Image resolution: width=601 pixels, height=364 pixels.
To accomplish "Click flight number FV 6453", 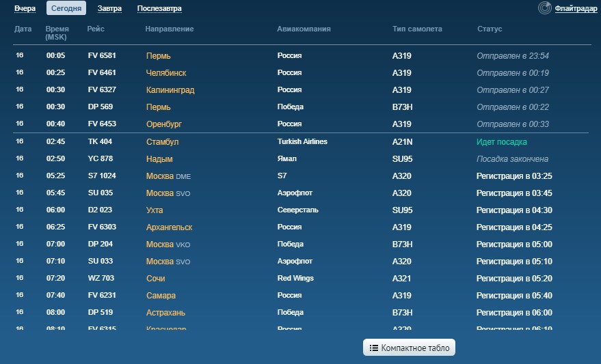I will click(102, 124).
